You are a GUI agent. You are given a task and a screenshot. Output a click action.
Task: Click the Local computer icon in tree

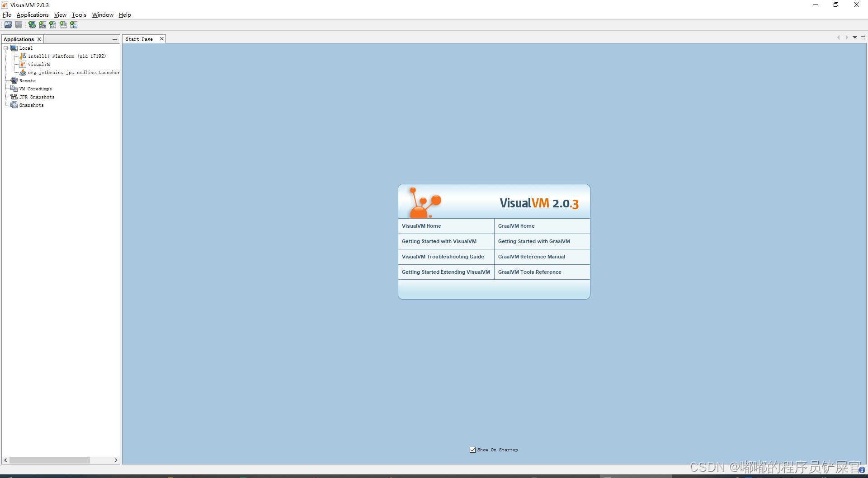click(x=14, y=48)
